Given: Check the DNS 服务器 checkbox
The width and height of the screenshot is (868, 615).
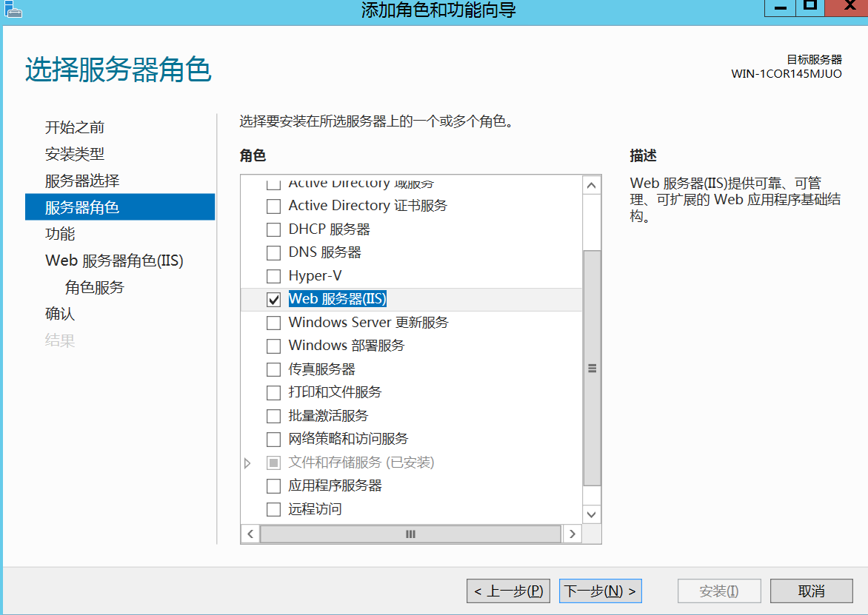Looking at the screenshot, I should click(x=274, y=253).
